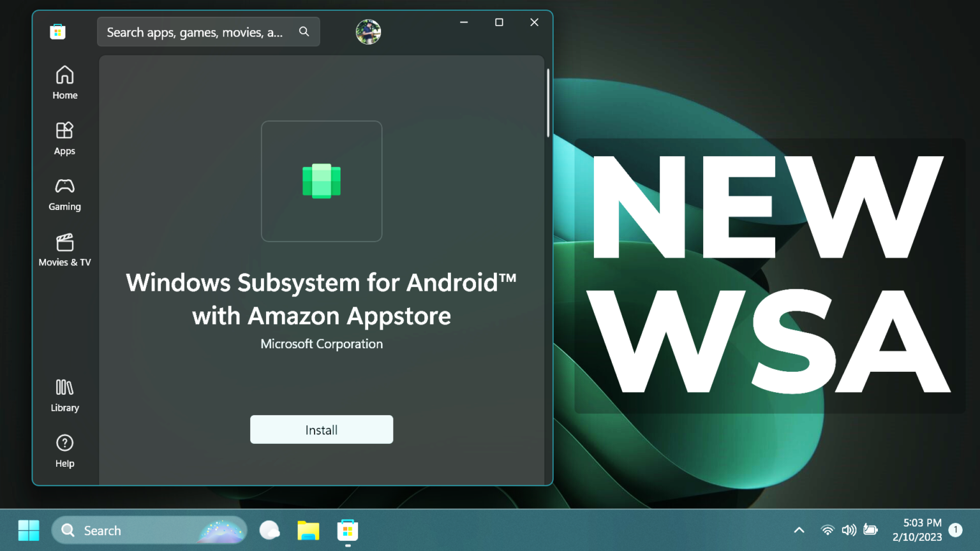This screenshot has height=551, width=980.
Task: Launch File Explorer from the taskbar
Action: pos(308,530)
